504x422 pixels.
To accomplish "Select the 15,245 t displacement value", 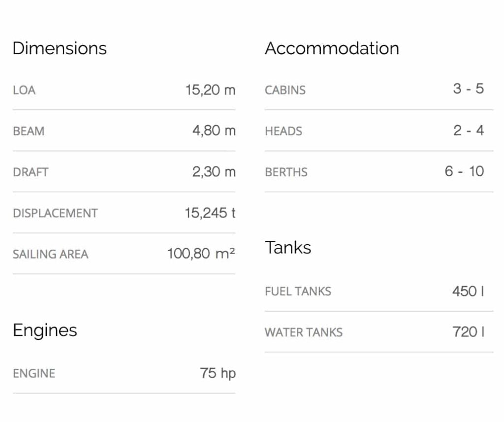I will pos(210,213).
